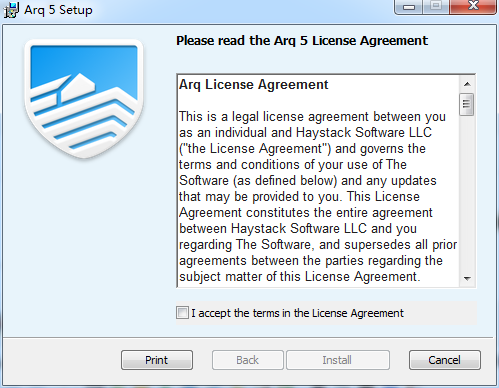Close the setup window with the red X
This screenshot has height=388, width=499.
(473, 7)
